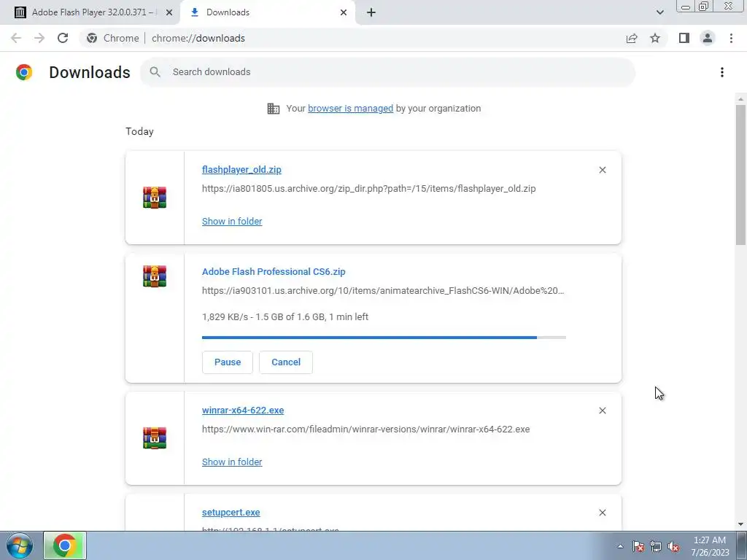Open the Downloads page more actions menu
This screenshot has width=747, height=560.
722,72
